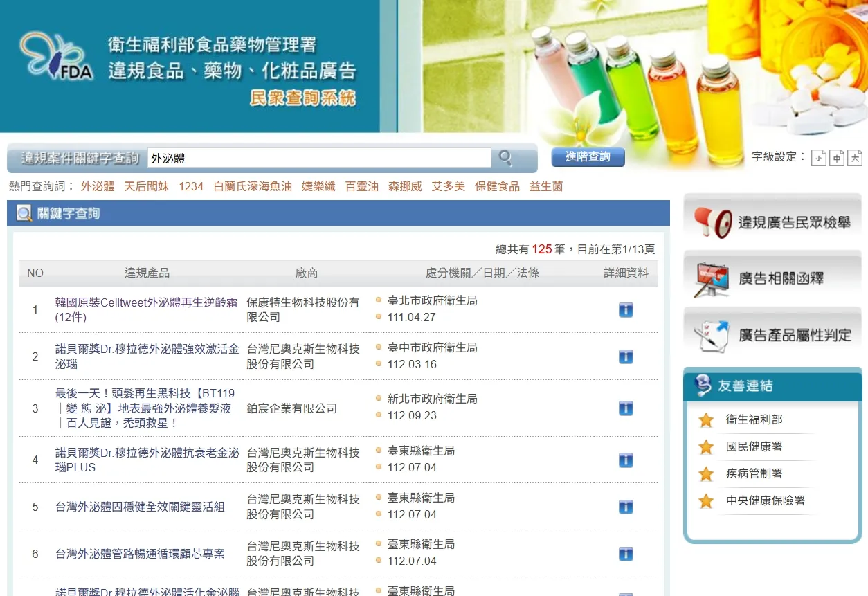Open detail info icon for row 1
Screen dimensions: 868x596
pyautogui.click(x=626, y=310)
